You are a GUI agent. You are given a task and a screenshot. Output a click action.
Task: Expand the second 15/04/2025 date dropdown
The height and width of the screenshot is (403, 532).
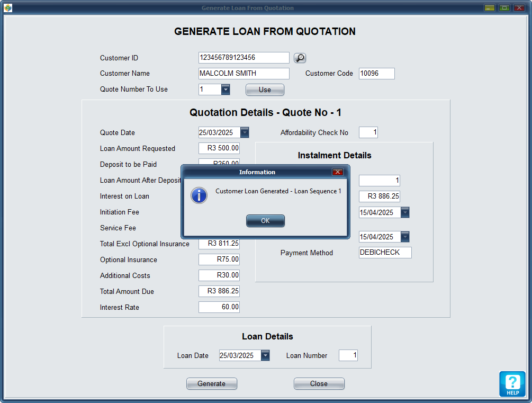pos(405,237)
